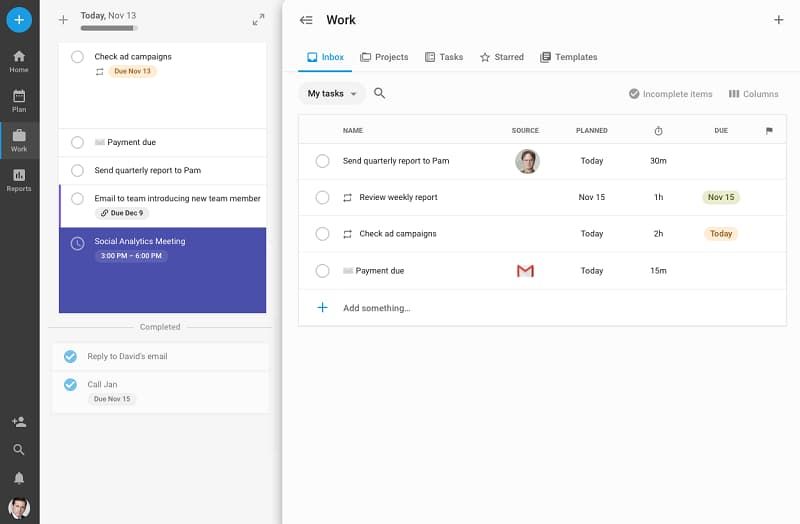800x524 pixels.
Task: Click the notifications bell icon
Action: [x=19, y=478]
